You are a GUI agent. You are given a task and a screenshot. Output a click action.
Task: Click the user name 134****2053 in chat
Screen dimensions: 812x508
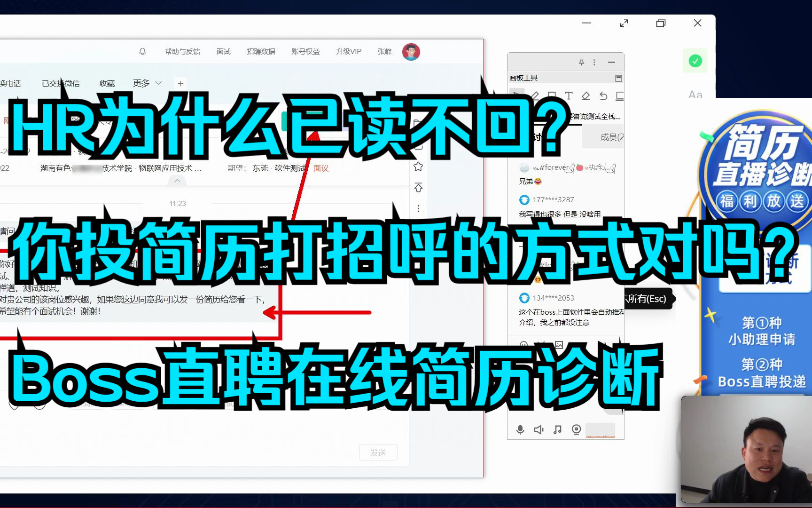553,298
